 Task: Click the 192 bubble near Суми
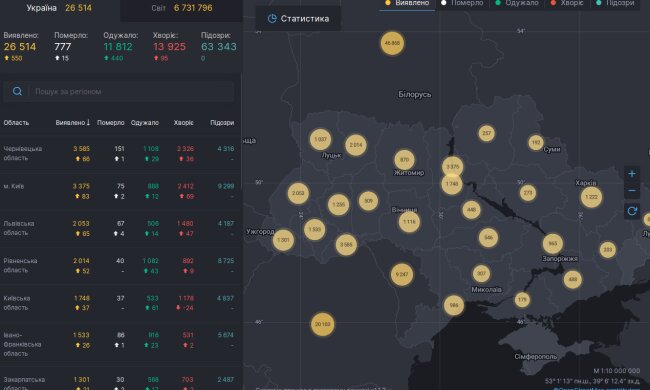coord(536,142)
